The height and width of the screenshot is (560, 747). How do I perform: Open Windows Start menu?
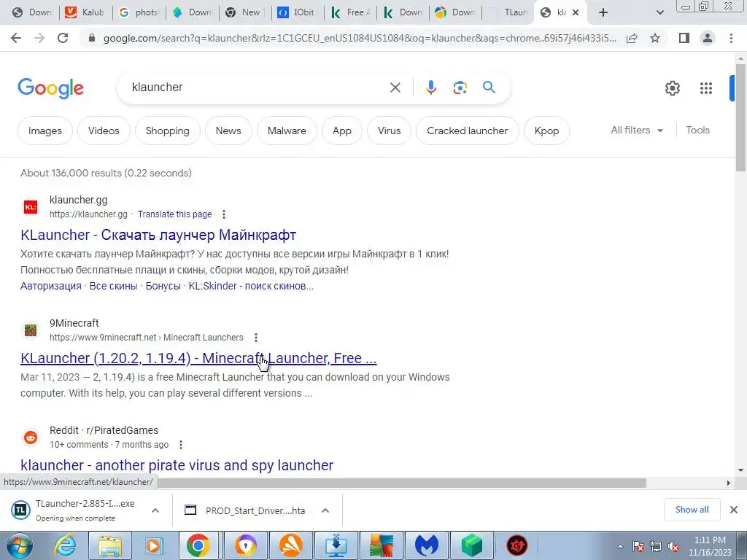(x=18, y=545)
